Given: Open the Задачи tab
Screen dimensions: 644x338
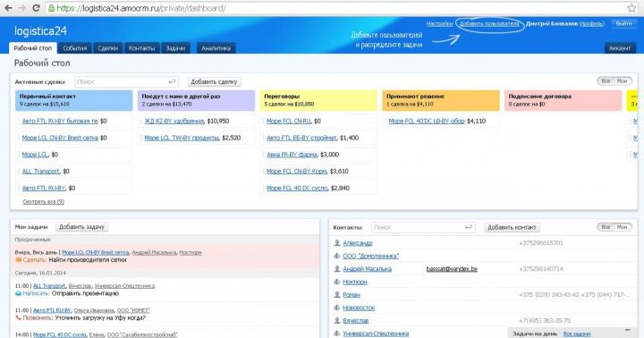Looking at the screenshot, I should coord(175,48).
